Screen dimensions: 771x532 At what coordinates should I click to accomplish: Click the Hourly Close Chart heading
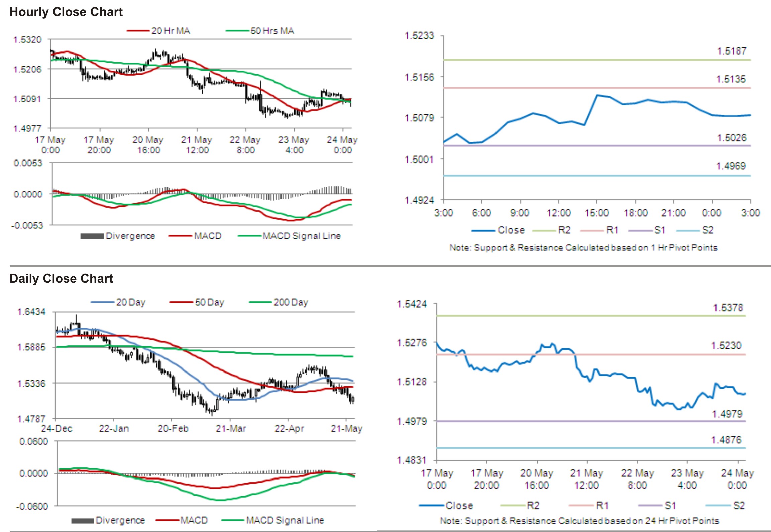point(66,12)
